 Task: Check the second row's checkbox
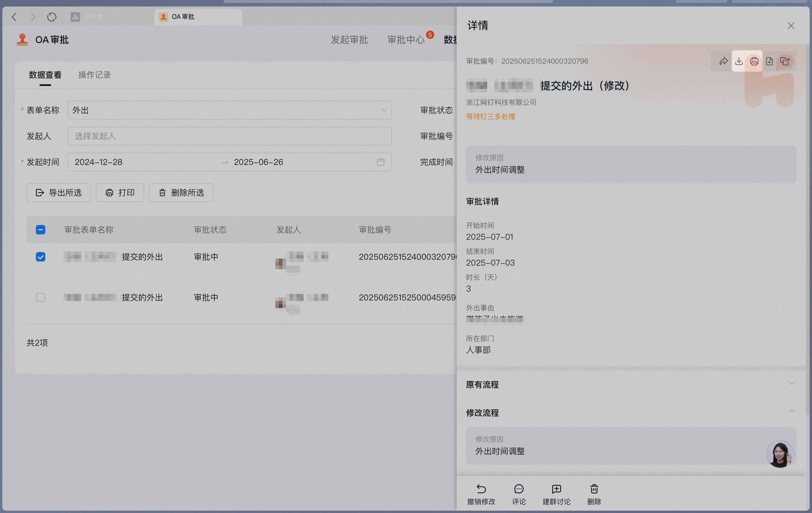click(41, 297)
